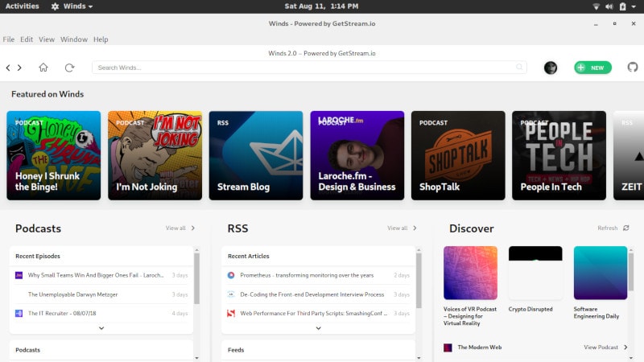Click The Modern Web podcast icon

[x=448, y=348]
